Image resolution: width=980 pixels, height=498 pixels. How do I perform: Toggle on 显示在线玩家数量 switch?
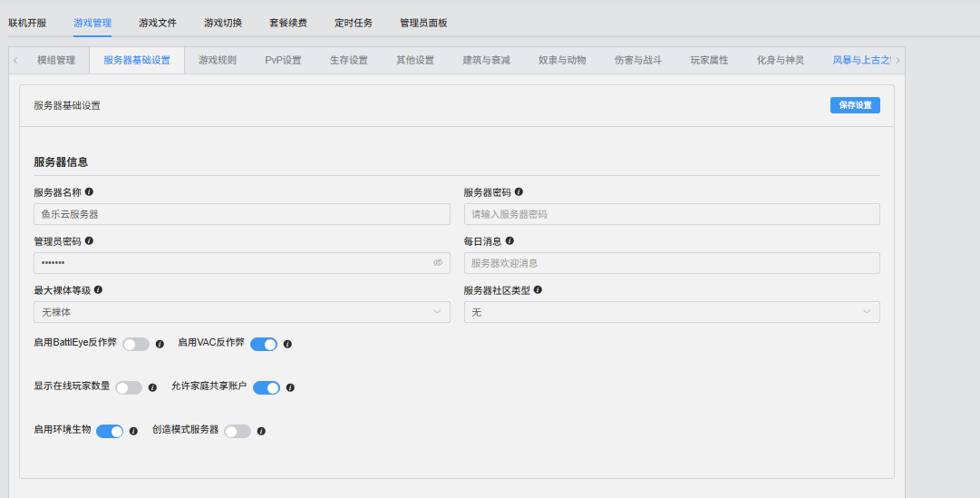pyautogui.click(x=129, y=388)
